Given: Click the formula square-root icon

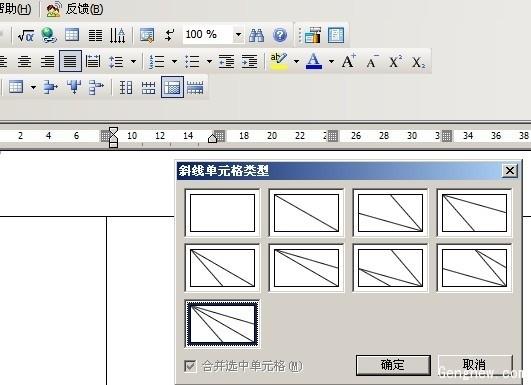Looking at the screenshot, I should coord(26,35).
